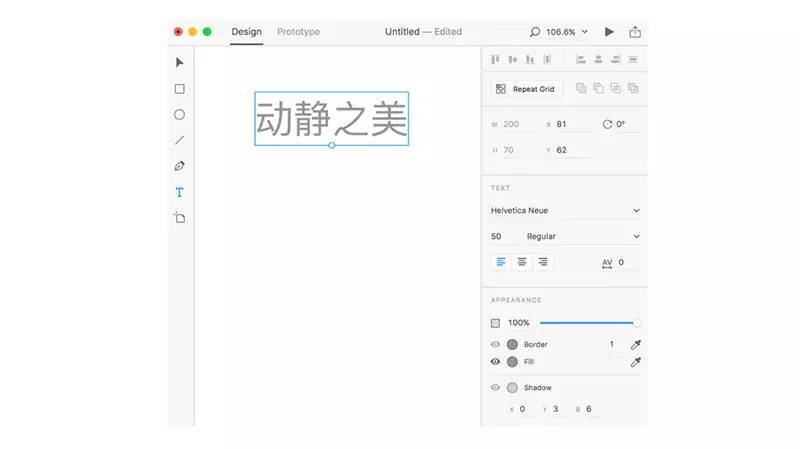Pick Border color with eyedropper
The image size is (800, 449).
tap(635, 345)
